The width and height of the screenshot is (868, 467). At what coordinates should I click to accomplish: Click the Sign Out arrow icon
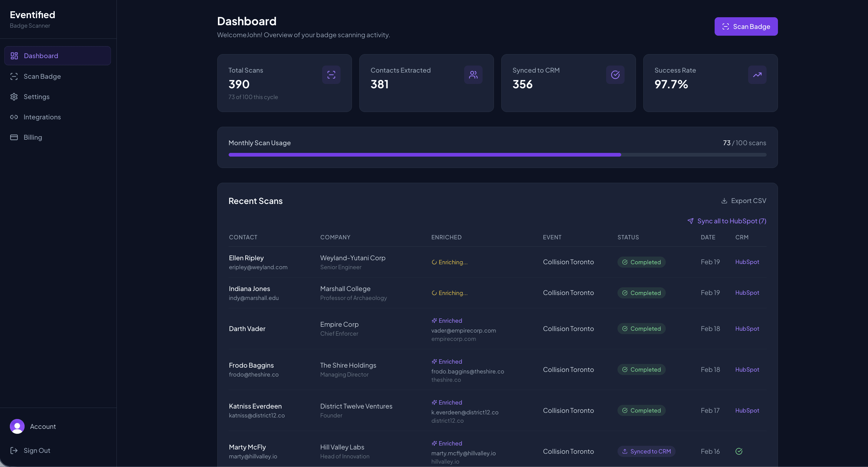pos(14,450)
